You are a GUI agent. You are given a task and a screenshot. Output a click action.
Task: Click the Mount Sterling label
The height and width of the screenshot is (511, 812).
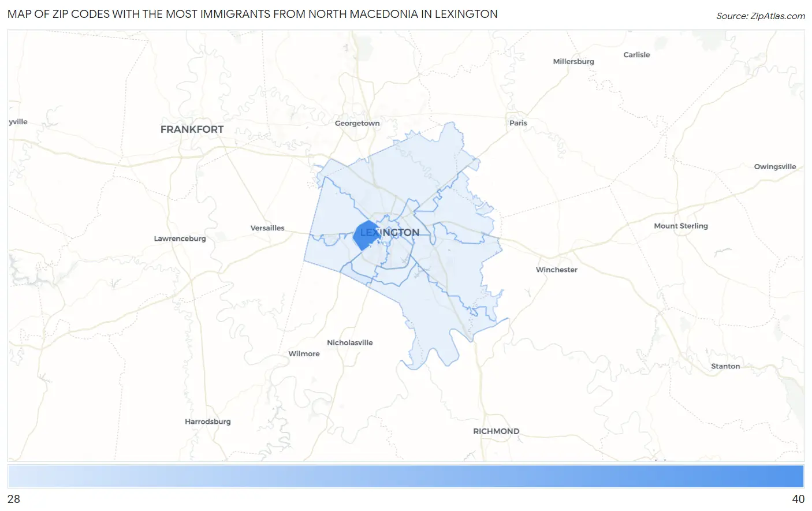tap(681, 226)
